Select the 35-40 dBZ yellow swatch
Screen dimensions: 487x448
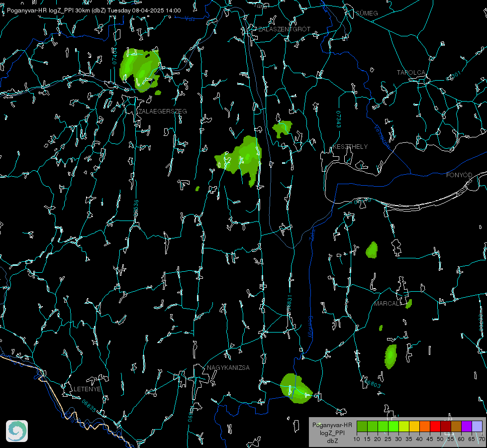pyautogui.click(x=414, y=426)
